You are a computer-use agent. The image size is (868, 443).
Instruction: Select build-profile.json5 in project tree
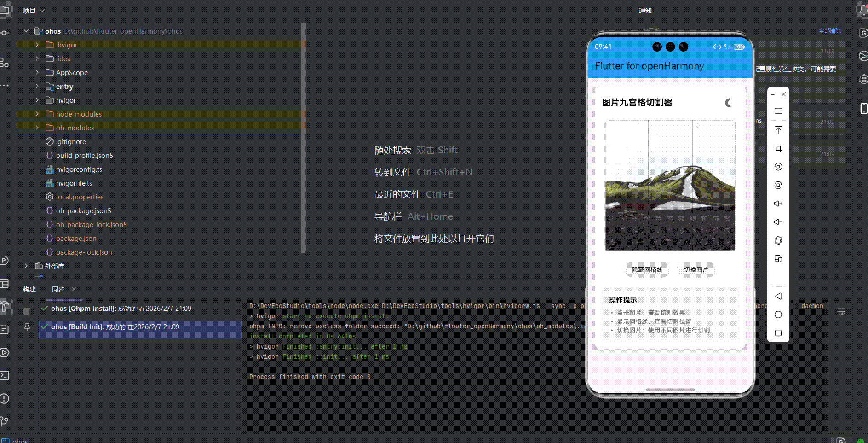(x=84, y=156)
